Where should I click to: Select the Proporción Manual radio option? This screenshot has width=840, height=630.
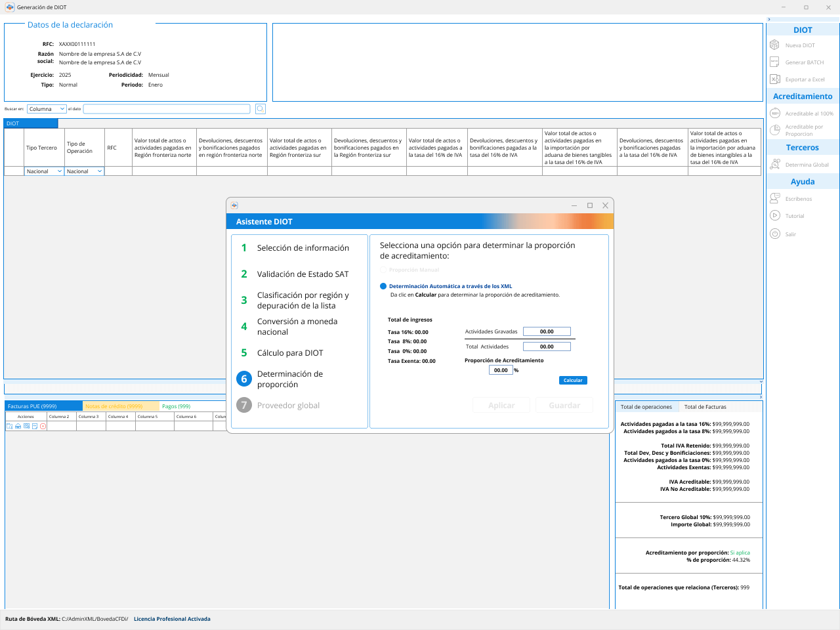click(383, 270)
